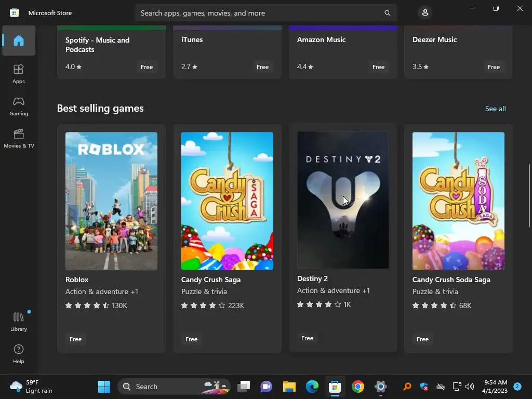The height and width of the screenshot is (399, 532).
Task: Open Task View from the taskbar
Action: pos(243,387)
